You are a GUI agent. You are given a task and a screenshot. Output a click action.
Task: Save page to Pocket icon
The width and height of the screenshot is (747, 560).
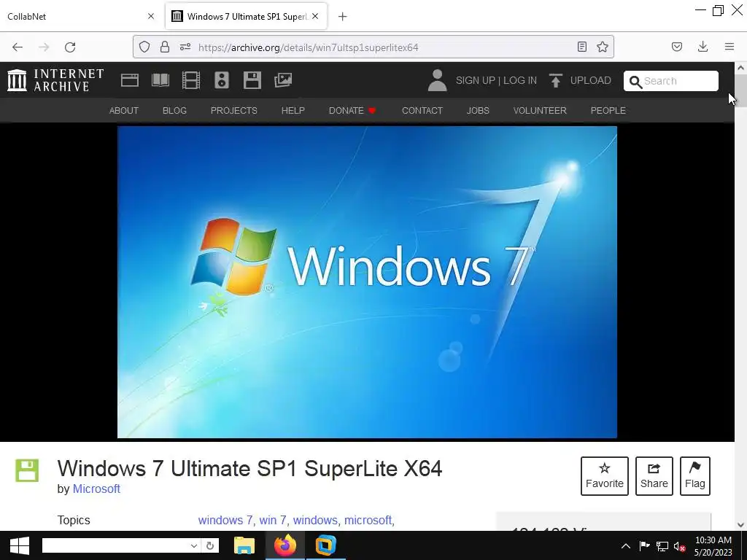(x=676, y=47)
